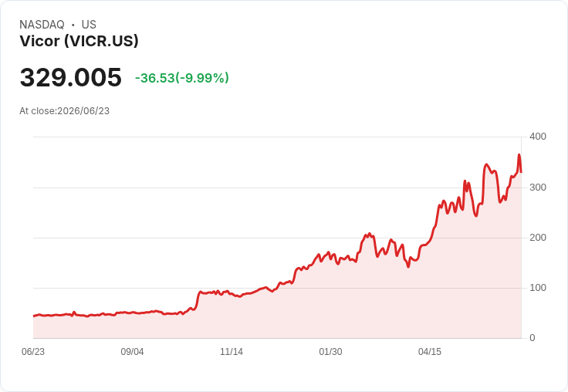Click the 100 y-axis value label
568x392 pixels.
[538, 288]
